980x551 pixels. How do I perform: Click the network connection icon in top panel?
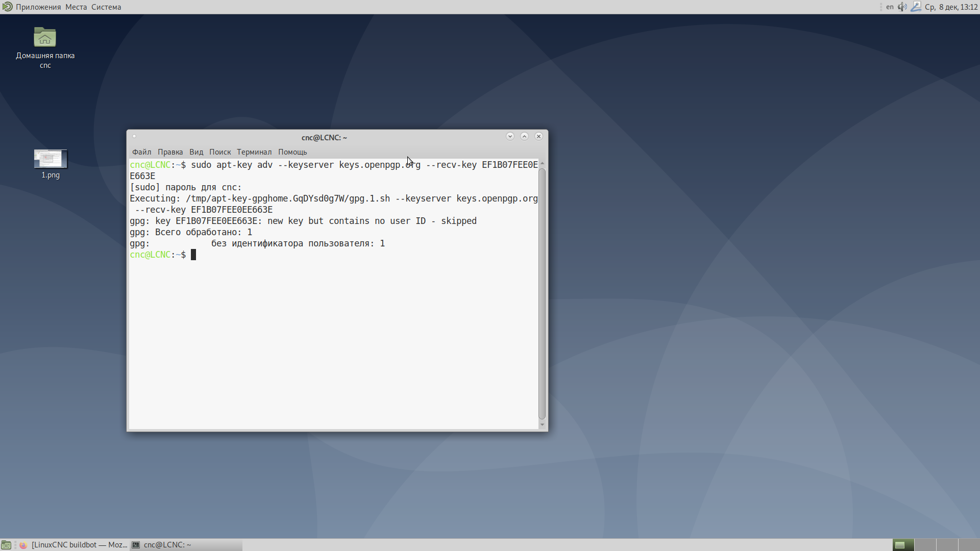[916, 7]
